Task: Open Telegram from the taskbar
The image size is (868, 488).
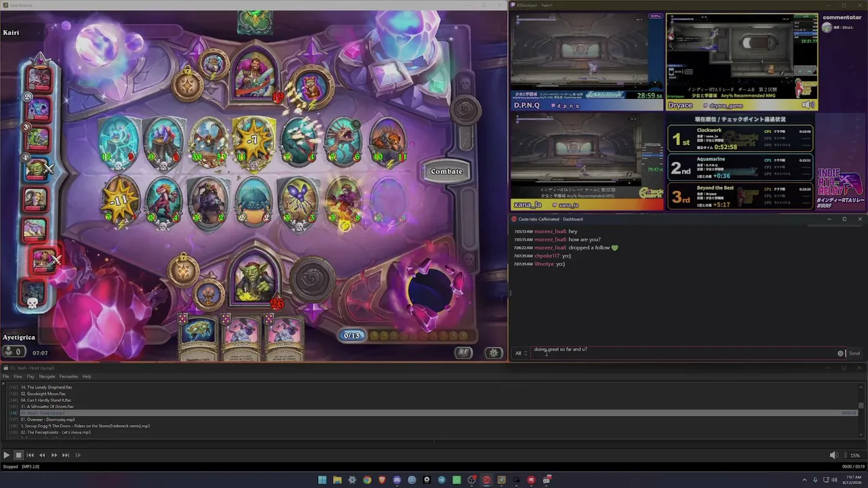Action: pyautogui.click(x=441, y=480)
